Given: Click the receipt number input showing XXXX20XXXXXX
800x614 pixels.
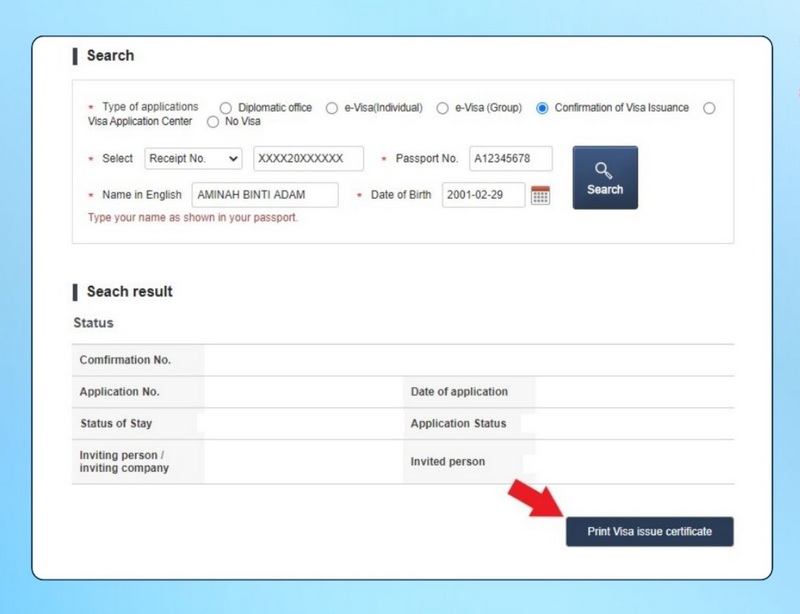Looking at the screenshot, I should pyautogui.click(x=307, y=158).
